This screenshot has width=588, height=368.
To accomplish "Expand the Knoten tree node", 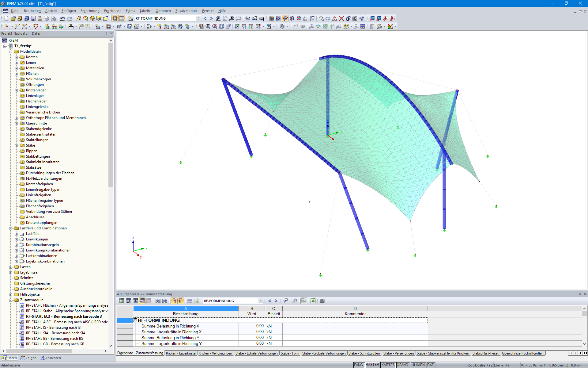I will click(17, 57).
